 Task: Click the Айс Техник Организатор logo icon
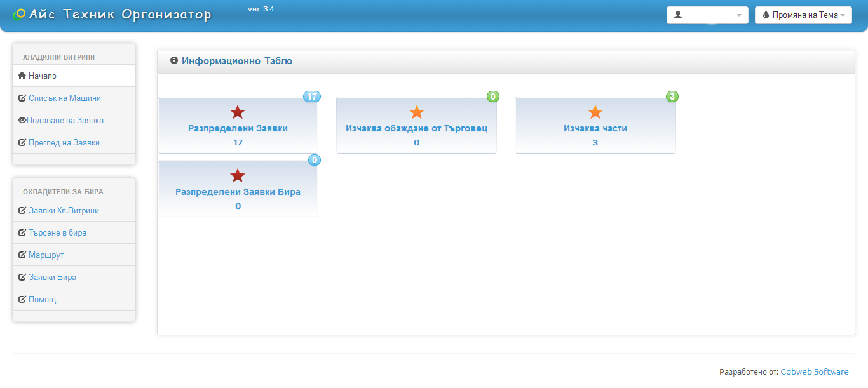tap(19, 14)
